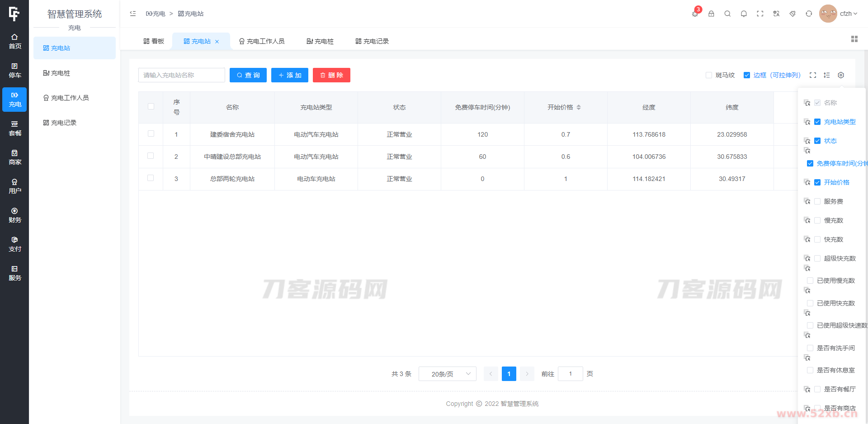Click the red 删除 button
This screenshot has width=868, height=424.
coord(331,75)
